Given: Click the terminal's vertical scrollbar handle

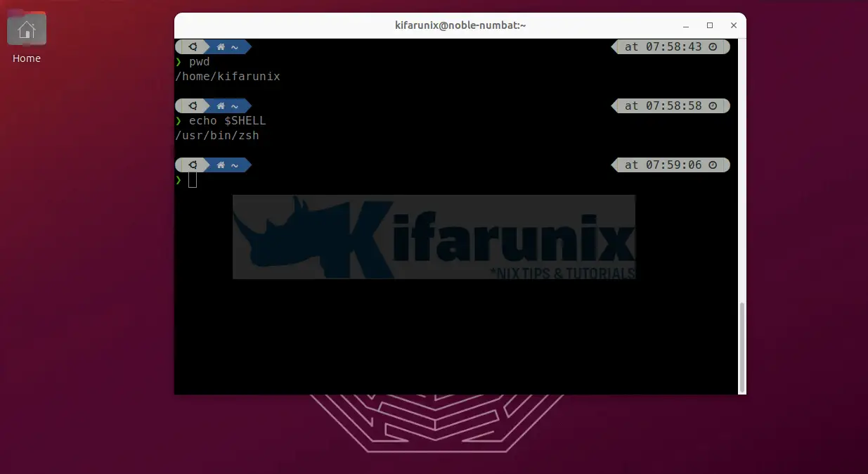Looking at the screenshot, I should [741, 346].
